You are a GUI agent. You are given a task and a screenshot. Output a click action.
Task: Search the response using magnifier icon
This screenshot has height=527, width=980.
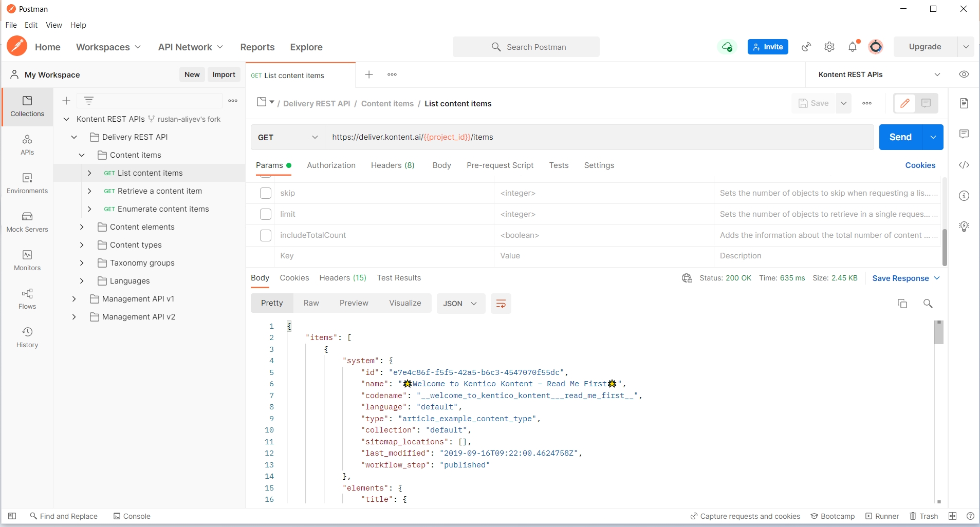[928, 304]
